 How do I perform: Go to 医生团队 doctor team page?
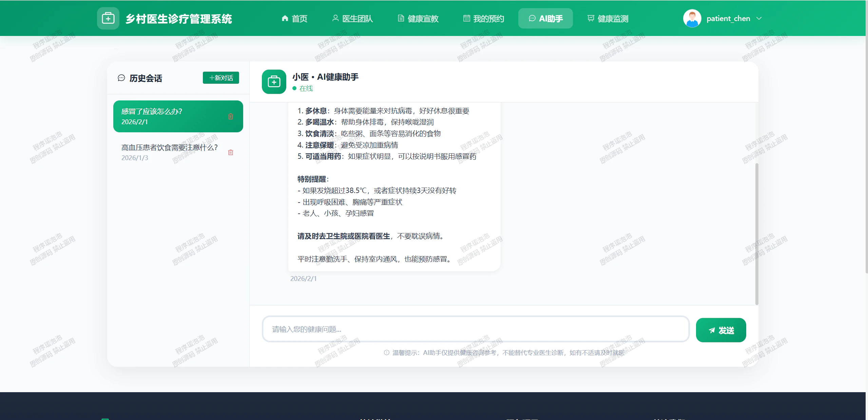352,19
